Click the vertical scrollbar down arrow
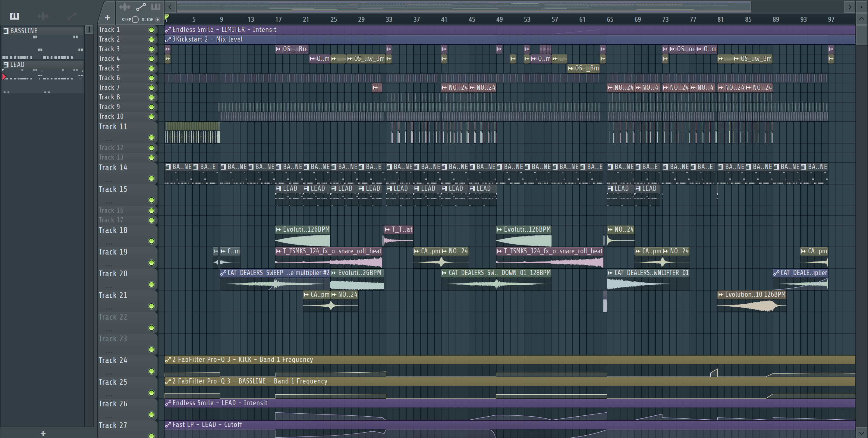Image resolution: width=868 pixels, height=438 pixels. [x=862, y=433]
